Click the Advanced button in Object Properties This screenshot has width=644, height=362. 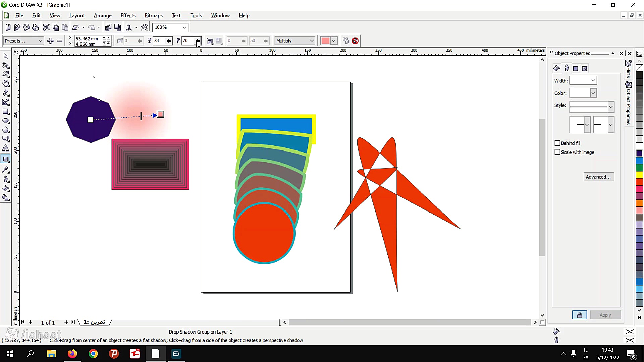point(599,177)
